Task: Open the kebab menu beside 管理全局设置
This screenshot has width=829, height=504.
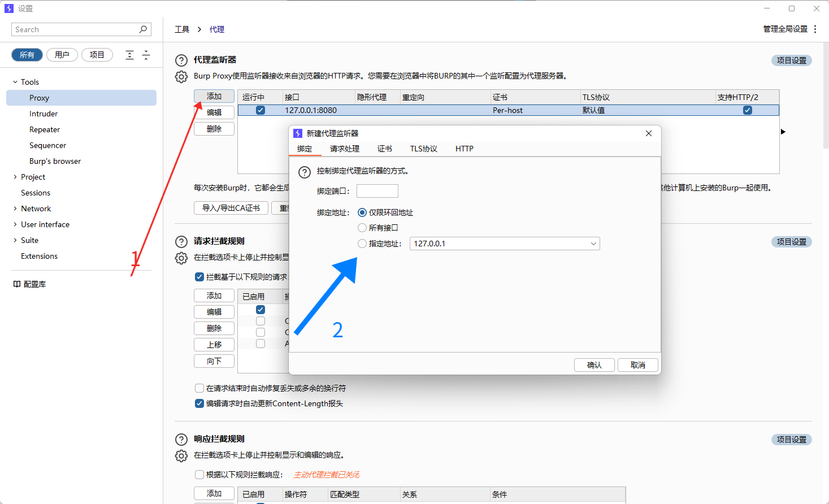Action: pos(815,29)
